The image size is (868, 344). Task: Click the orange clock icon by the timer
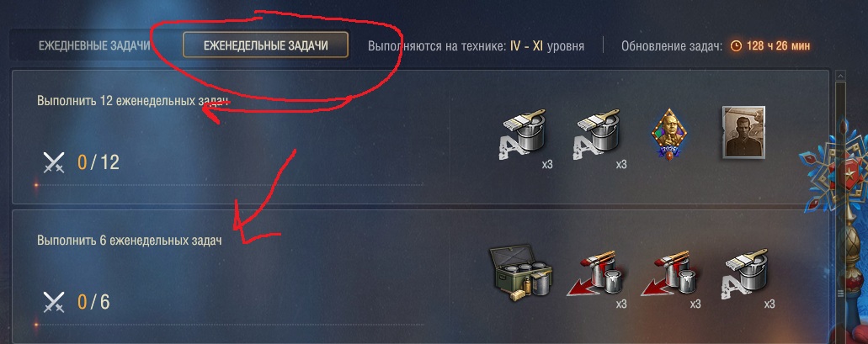click(736, 45)
